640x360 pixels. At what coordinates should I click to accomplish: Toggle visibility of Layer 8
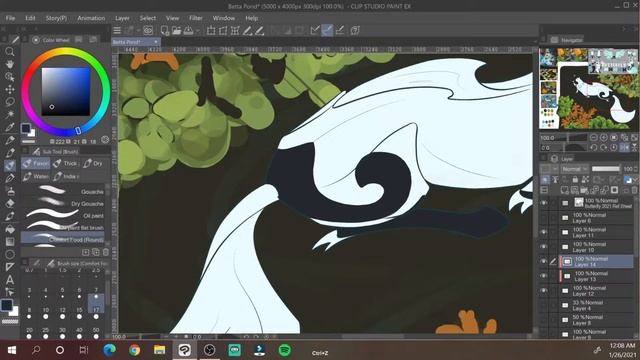[x=544, y=320]
